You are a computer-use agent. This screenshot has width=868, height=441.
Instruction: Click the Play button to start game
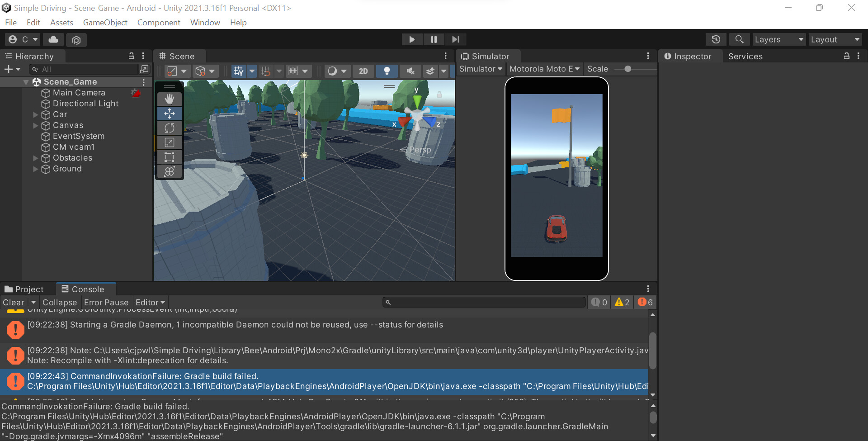coord(412,40)
